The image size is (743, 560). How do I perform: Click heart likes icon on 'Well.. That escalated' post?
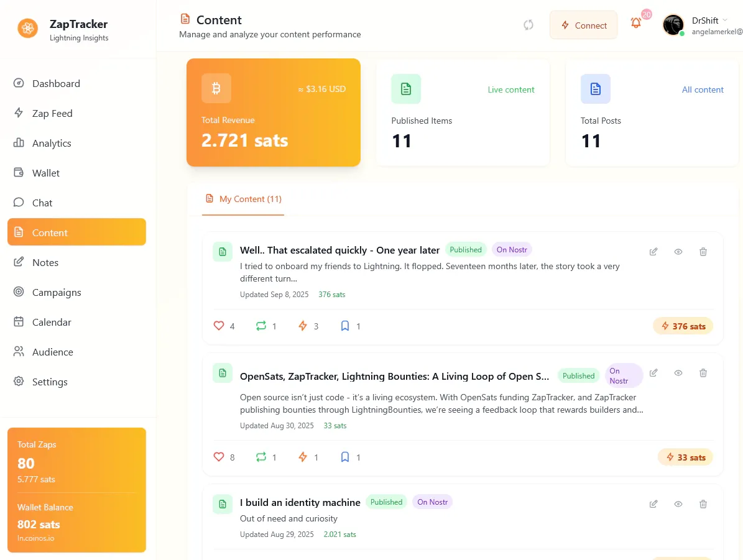click(x=218, y=326)
